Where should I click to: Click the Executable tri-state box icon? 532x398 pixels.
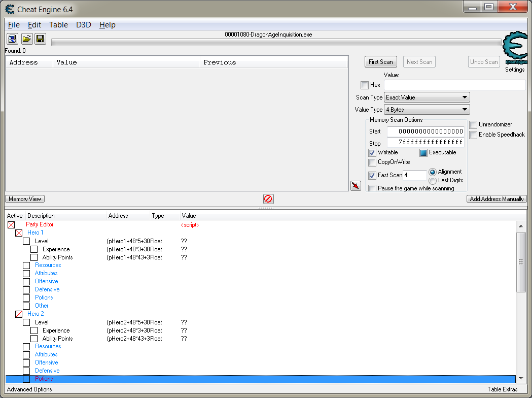click(423, 153)
